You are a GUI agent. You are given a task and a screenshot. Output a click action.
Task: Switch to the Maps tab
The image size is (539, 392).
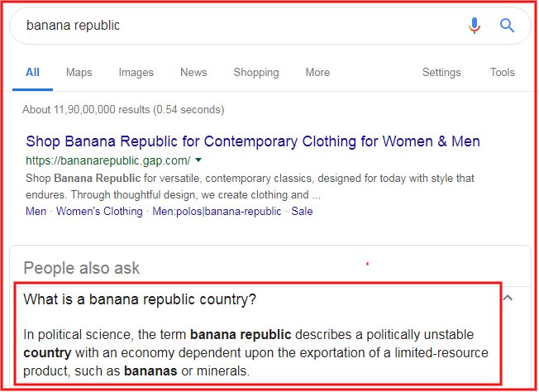(79, 73)
